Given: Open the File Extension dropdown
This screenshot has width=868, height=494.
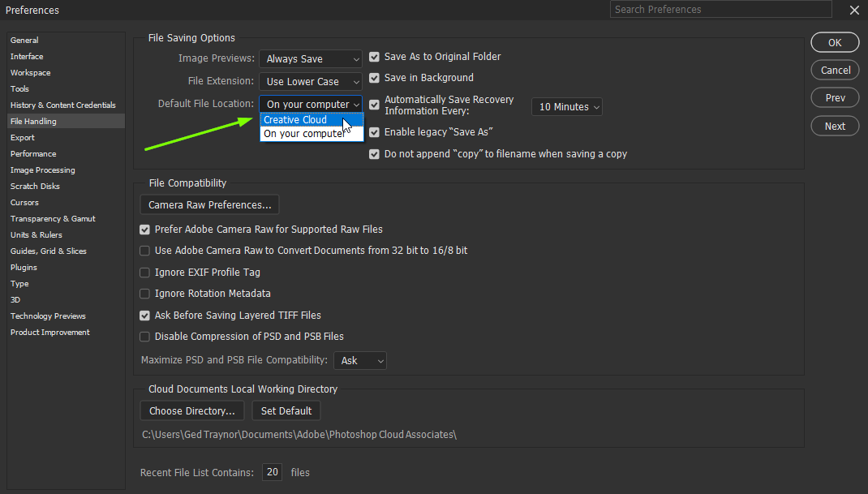Looking at the screenshot, I should click(x=311, y=81).
